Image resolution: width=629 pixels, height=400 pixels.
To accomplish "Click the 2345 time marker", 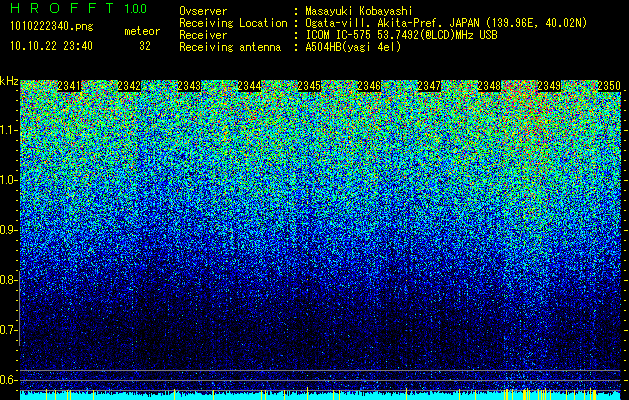I will pyautogui.click(x=309, y=86).
